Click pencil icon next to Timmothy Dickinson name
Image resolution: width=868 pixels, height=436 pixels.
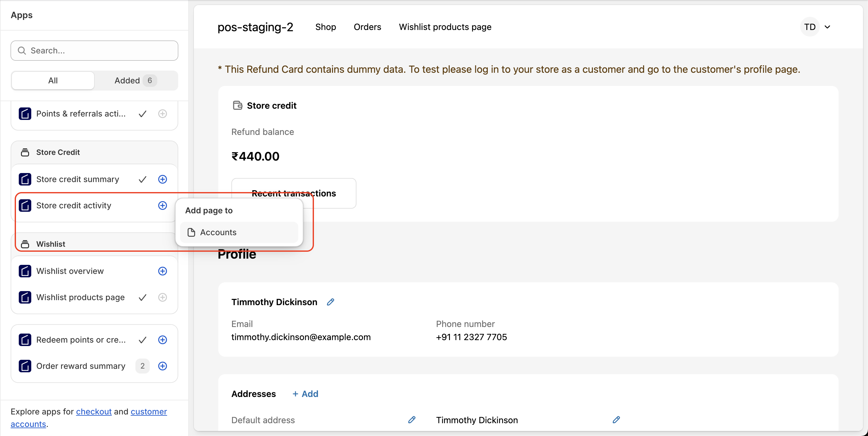coord(331,302)
